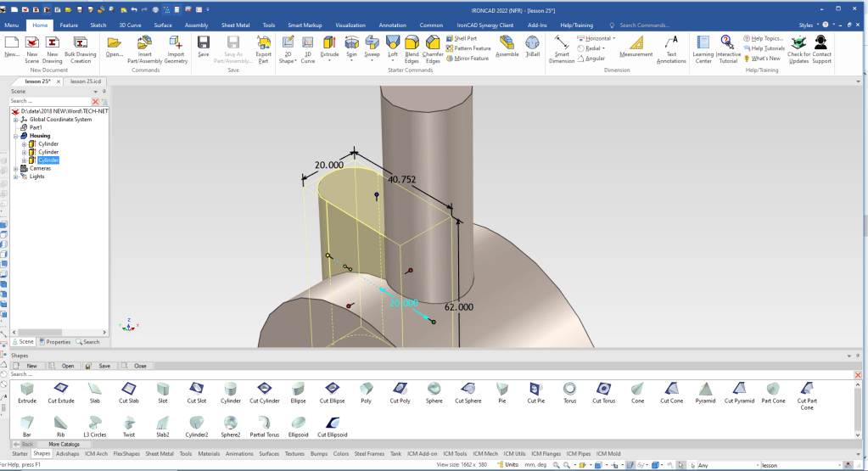The width and height of the screenshot is (868, 471).
Task: Switch to the Properties panel tab
Action: [56, 342]
